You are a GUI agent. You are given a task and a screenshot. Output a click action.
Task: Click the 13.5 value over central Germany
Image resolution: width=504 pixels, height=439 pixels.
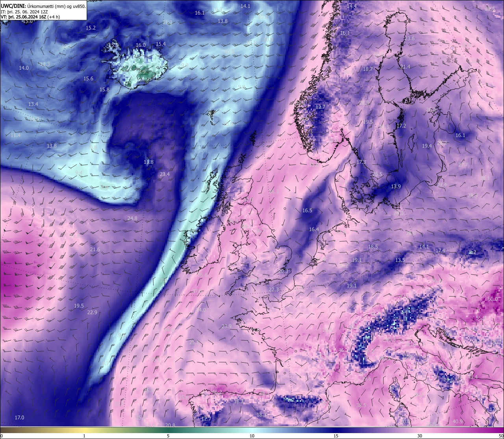click(x=400, y=260)
